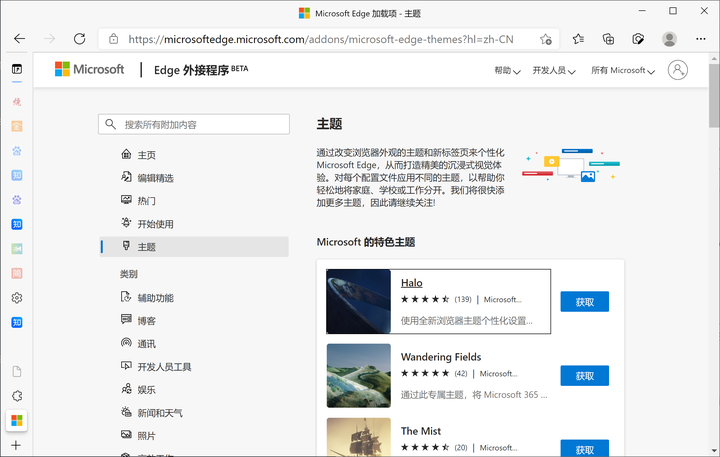Select 主题 in the left navigation
The height and width of the screenshot is (457, 720).
click(x=194, y=247)
